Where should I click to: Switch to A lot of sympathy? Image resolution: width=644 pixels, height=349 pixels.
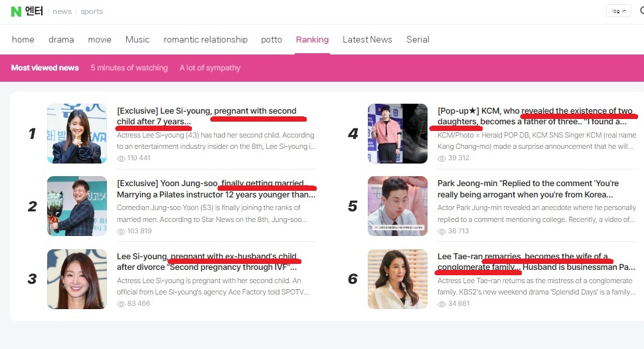pyautogui.click(x=210, y=68)
